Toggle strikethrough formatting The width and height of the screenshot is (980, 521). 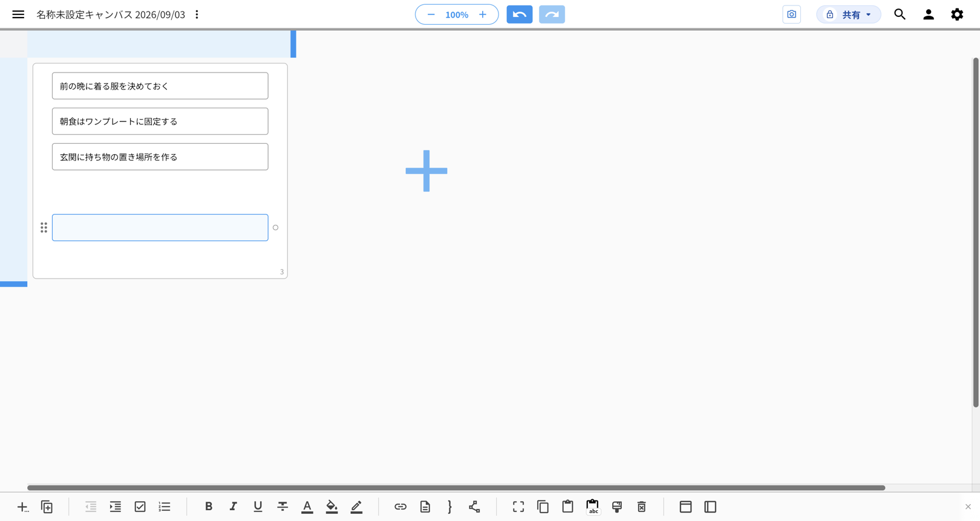[x=283, y=506]
